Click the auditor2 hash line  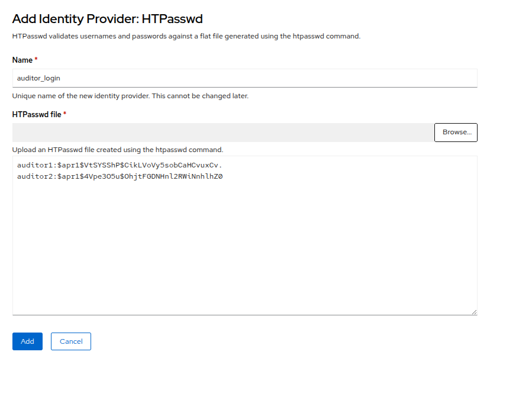click(120, 176)
